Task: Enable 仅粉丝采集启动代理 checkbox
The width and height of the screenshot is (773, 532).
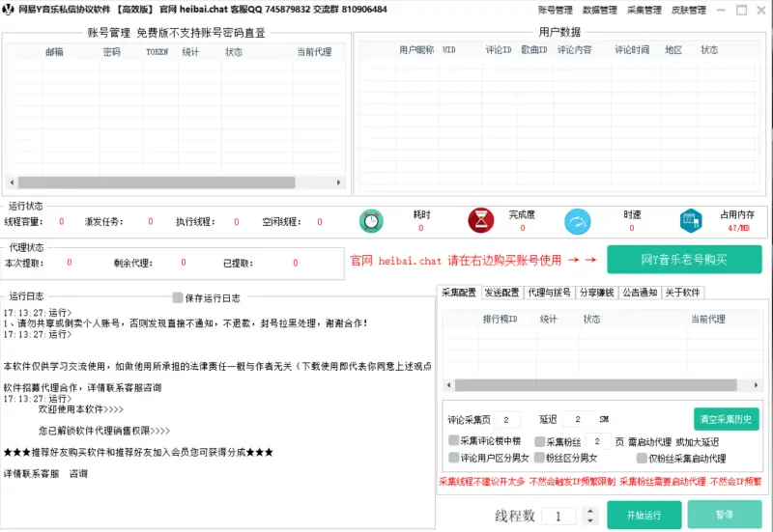Action: click(x=642, y=458)
